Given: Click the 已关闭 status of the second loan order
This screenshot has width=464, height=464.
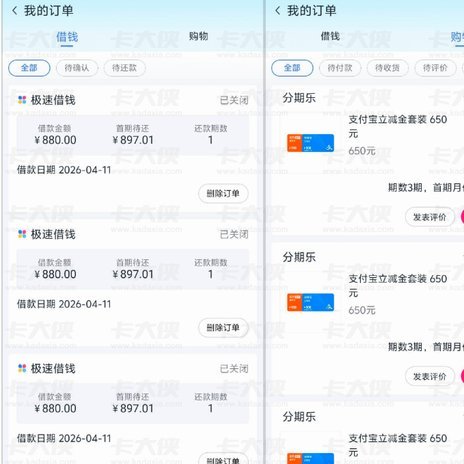Looking at the screenshot, I should point(234,234).
